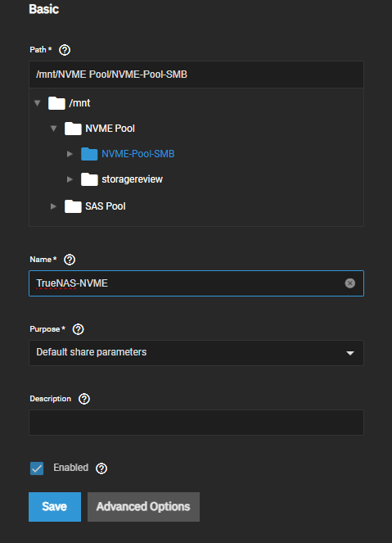Open the help tooltip next to Path

coord(65,50)
